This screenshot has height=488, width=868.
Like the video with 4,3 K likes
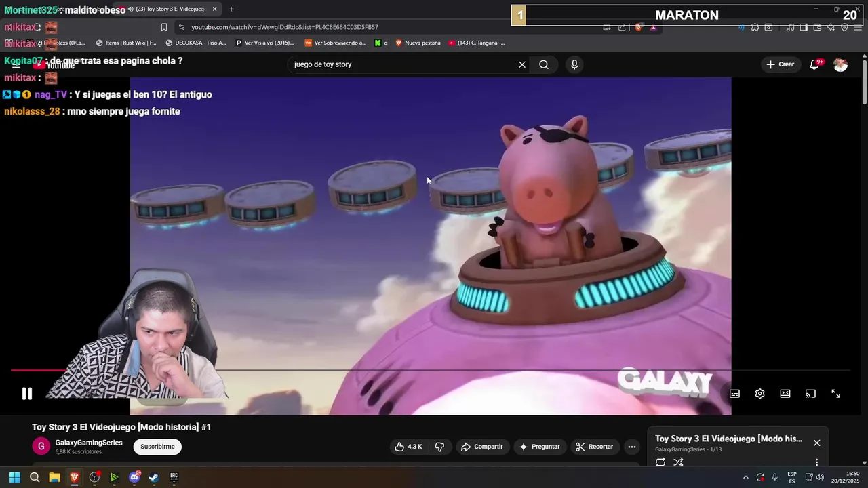pyautogui.click(x=408, y=447)
